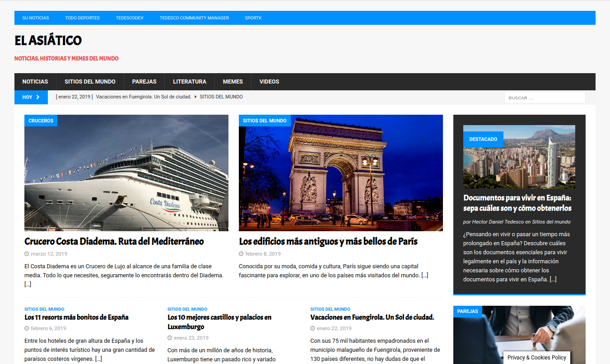Click inside the BUSCAR search field
The width and height of the screenshot is (610, 364).
(x=545, y=98)
